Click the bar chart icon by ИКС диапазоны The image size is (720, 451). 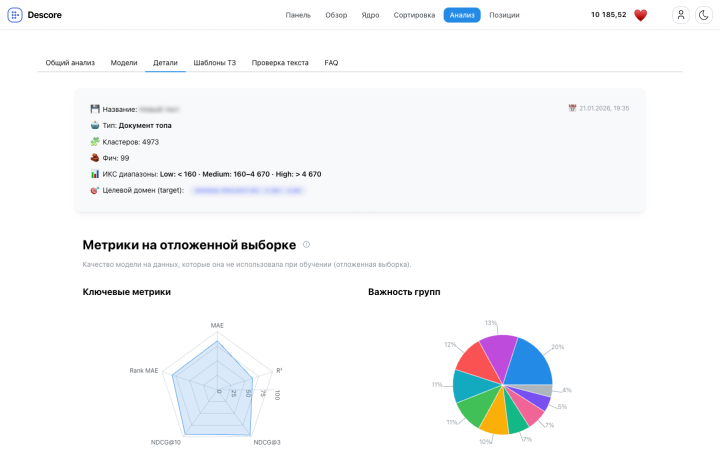pyautogui.click(x=95, y=174)
